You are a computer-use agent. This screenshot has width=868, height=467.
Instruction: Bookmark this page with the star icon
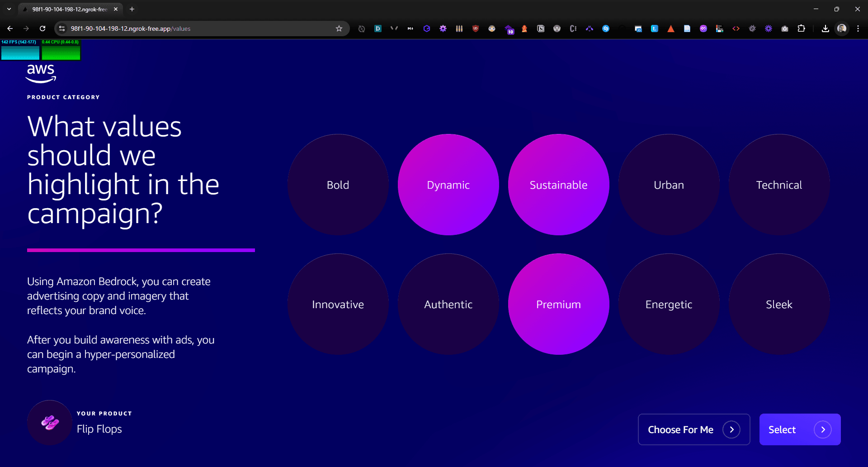339,29
